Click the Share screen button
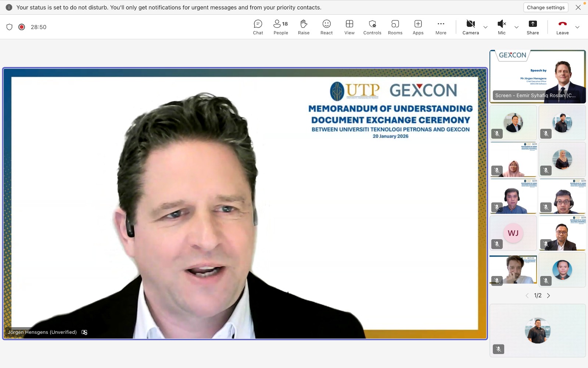Screen dimensions: 588x368 point(533,27)
